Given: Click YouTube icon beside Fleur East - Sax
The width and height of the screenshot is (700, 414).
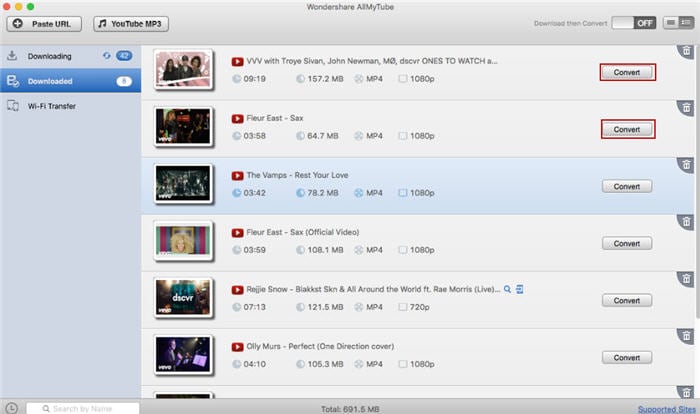Looking at the screenshot, I should [x=238, y=118].
